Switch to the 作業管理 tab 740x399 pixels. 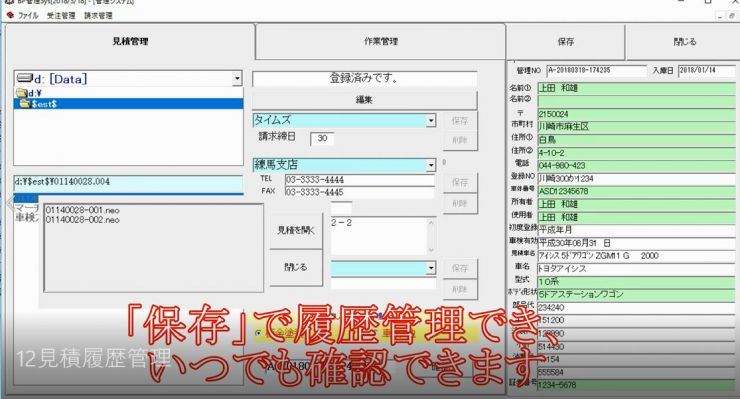380,42
